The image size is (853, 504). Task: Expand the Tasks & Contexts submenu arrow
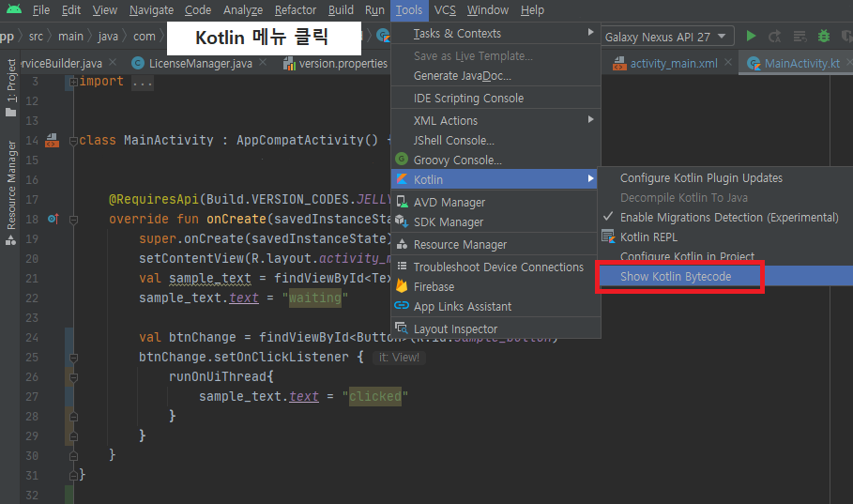[x=591, y=33]
